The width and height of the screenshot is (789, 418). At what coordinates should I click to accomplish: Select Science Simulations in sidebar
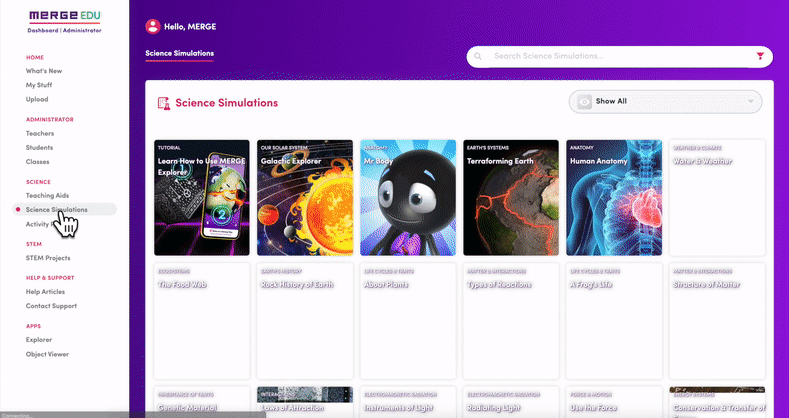point(64,209)
